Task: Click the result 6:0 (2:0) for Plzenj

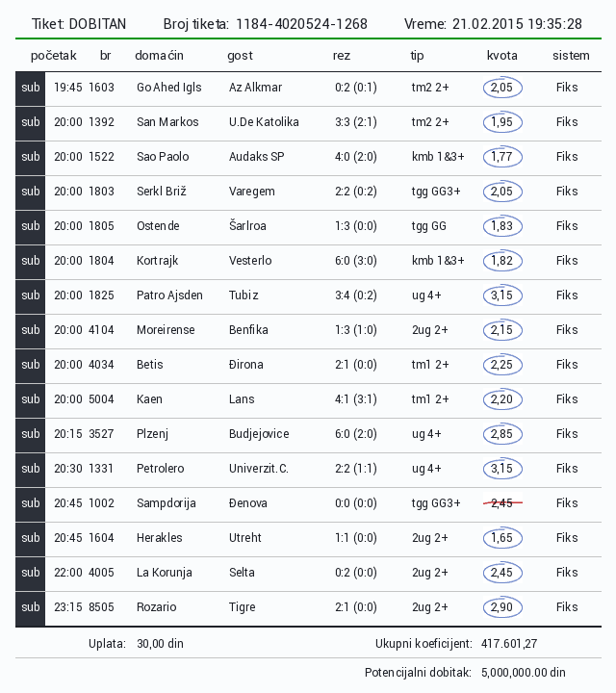Action: tap(356, 434)
